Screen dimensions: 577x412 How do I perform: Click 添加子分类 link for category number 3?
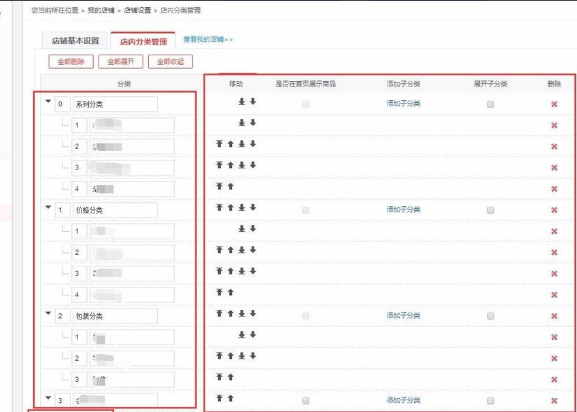(403, 400)
